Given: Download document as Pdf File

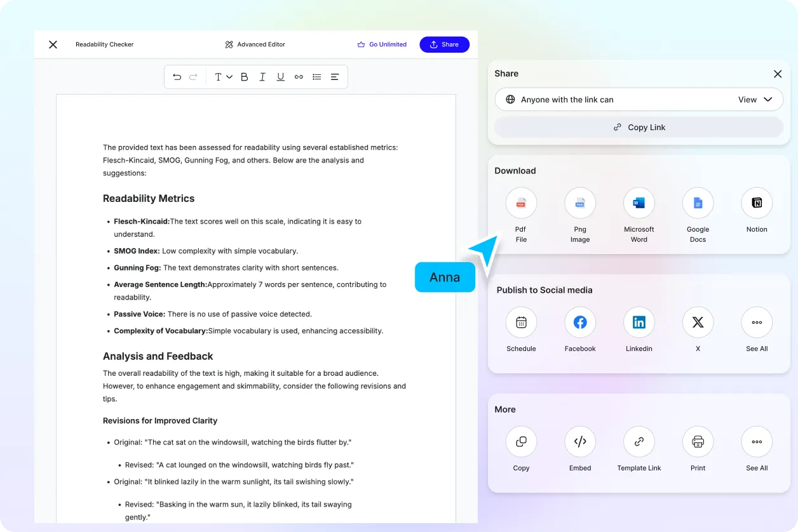Looking at the screenshot, I should [521, 203].
